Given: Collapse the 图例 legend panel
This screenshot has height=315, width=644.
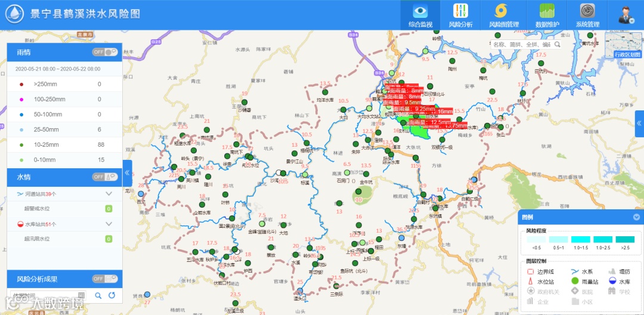Looking at the screenshot, I should tap(636, 217).
